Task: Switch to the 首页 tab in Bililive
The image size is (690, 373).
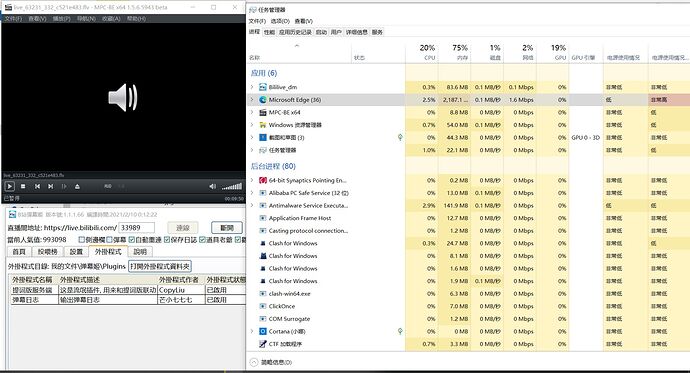Action: (x=19, y=252)
